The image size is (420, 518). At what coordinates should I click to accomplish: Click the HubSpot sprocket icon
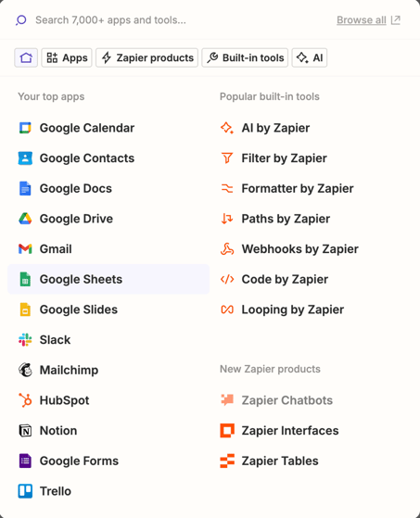(25, 400)
